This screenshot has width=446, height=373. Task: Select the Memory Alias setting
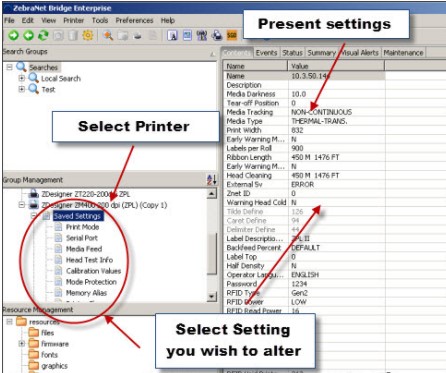click(x=86, y=293)
